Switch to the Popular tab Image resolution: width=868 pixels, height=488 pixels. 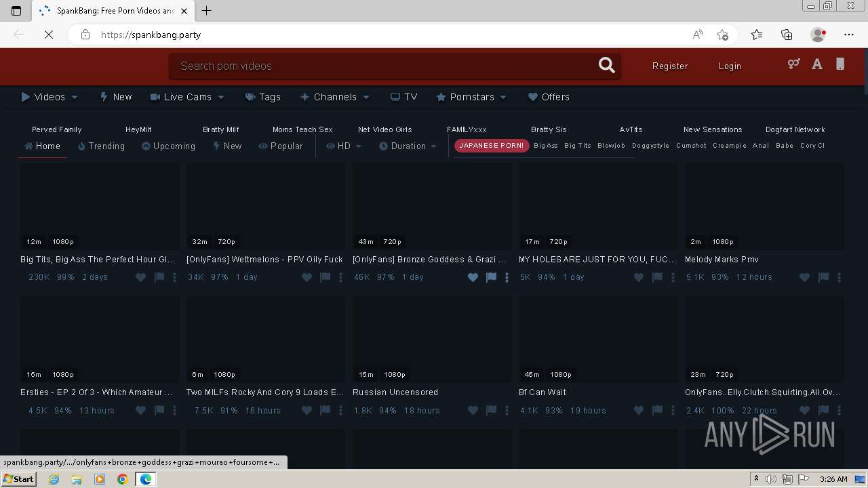[280, 146]
